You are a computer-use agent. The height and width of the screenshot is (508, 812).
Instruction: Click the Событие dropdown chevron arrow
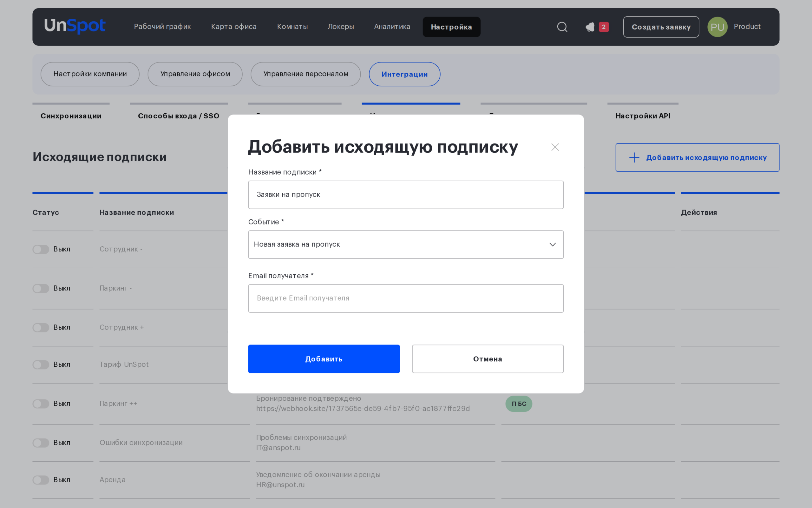[x=552, y=244]
